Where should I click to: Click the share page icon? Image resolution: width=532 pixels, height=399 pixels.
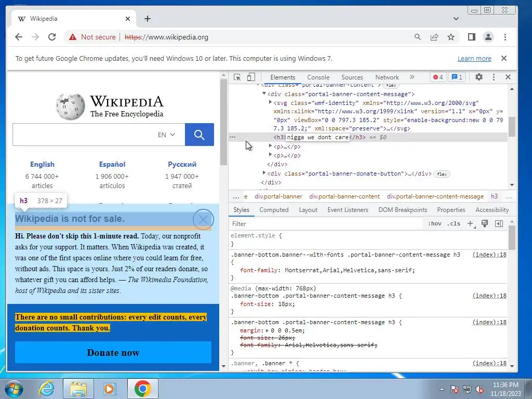434,37
